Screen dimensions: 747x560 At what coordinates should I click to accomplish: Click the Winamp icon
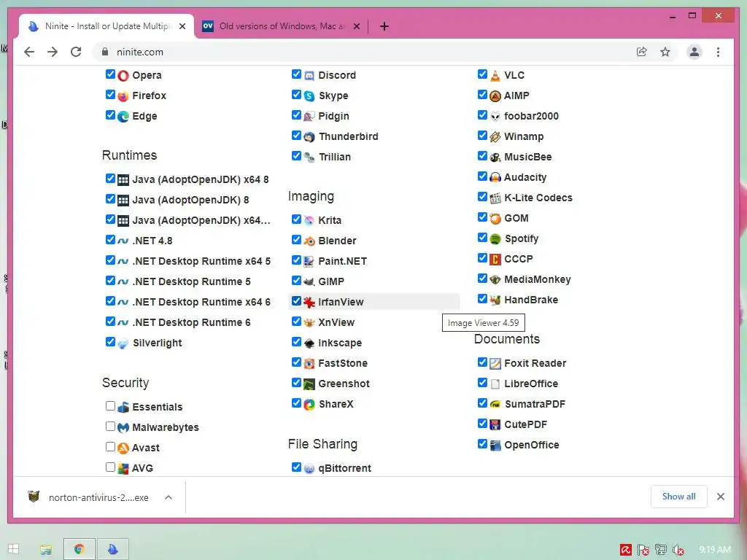click(x=495, y=137)
